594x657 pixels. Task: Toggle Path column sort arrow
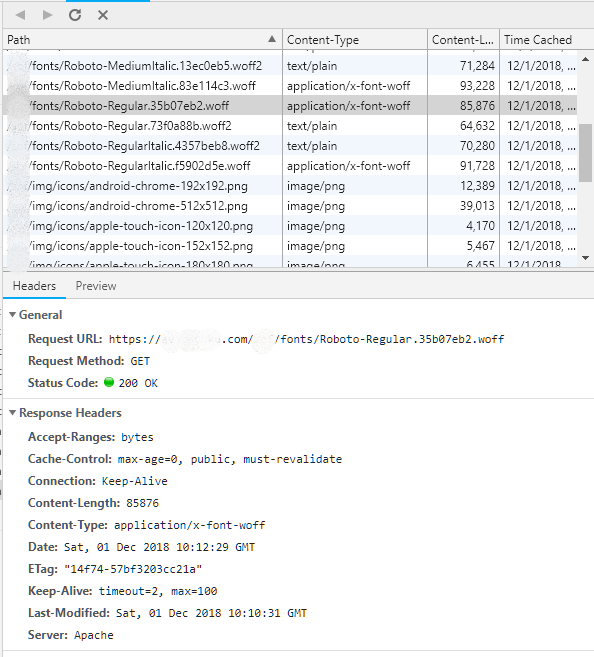(x=272, y=39)
